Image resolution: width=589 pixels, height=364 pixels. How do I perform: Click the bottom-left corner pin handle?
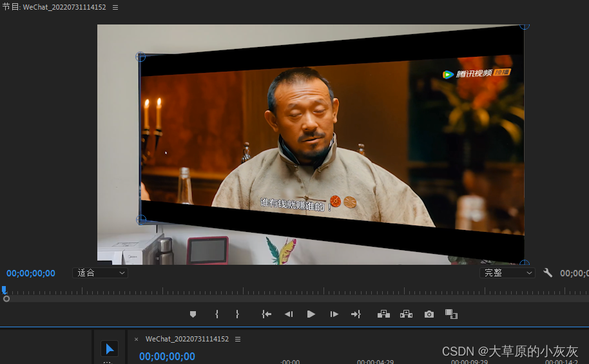point(141,220)
